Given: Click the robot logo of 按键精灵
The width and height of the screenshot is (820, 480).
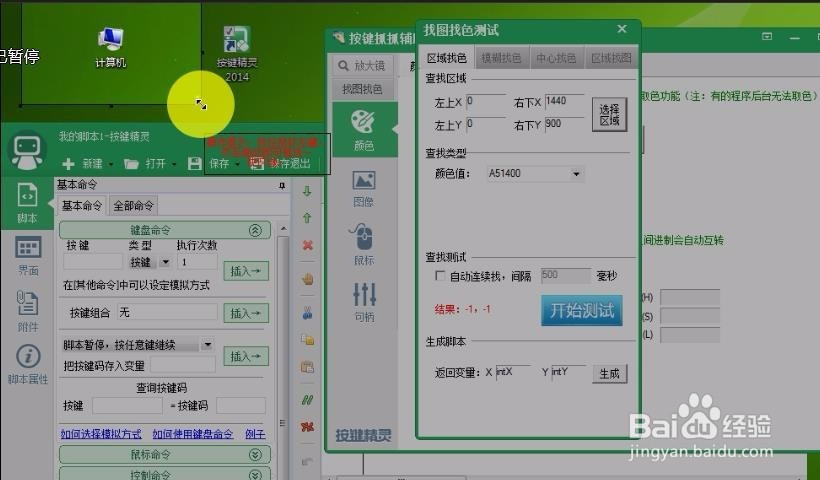Looking at the screenshot, I should pos(27,152).
